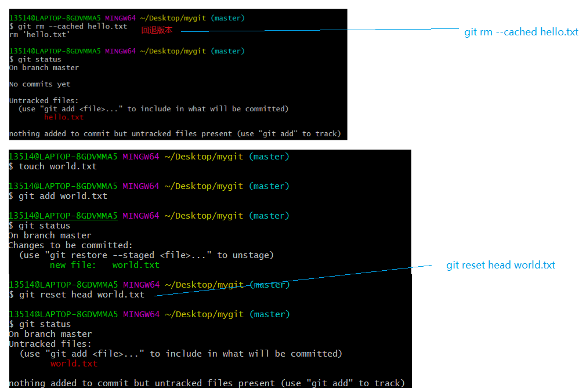Select the 'Changes to be committed:' line
Viewport: 579px width, 392px height.
pos(70,245)
